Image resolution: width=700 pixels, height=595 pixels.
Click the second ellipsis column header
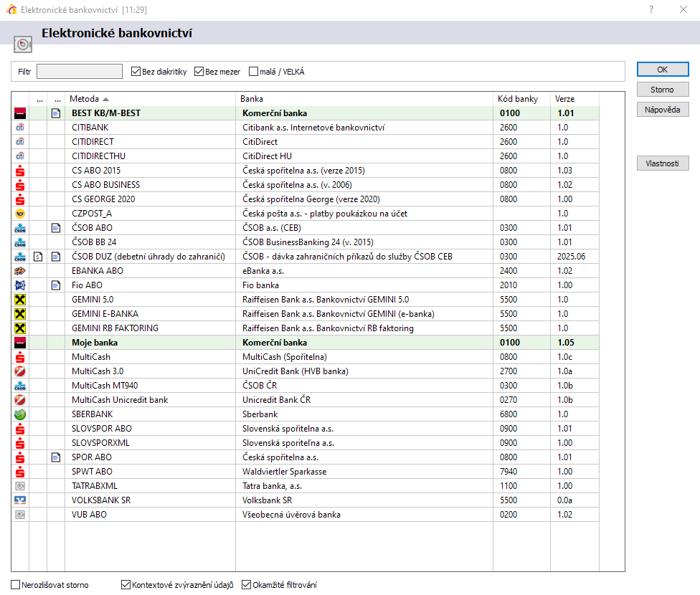[x=56, y=99]
